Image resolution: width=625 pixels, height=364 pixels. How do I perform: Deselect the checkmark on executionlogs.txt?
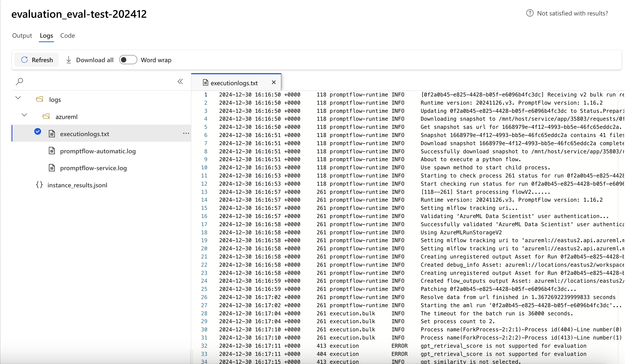[37, 131]
